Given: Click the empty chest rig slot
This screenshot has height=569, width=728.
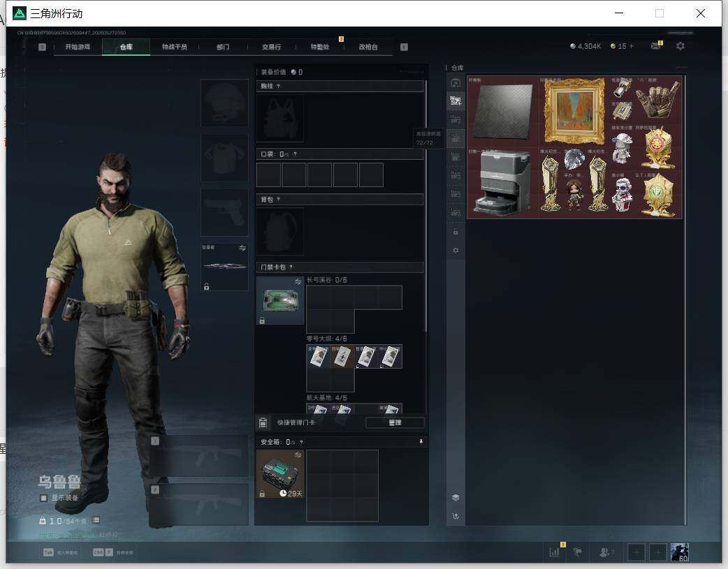Looking at the screenshot, I should (280, 119).
